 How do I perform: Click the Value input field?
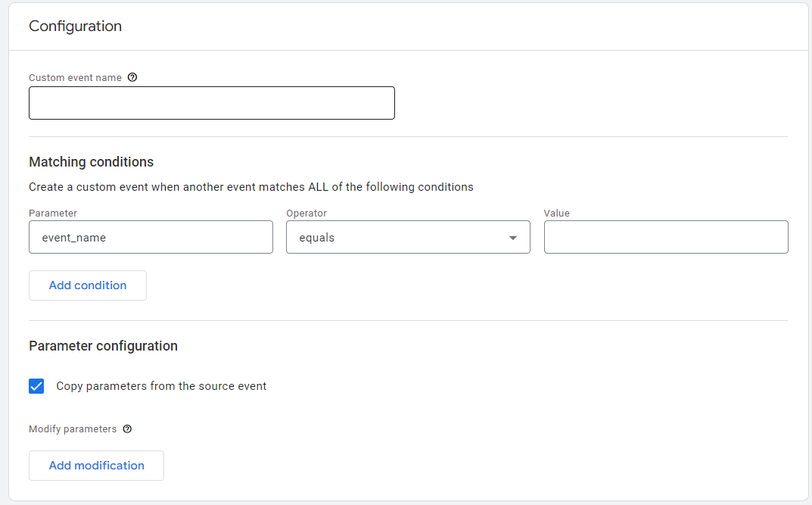[x=666, y=237]
